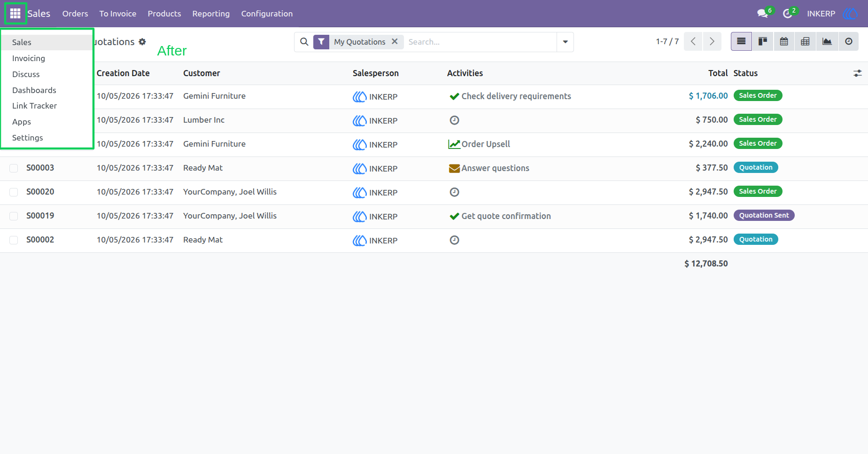The image size is (868, 454).
Task: Click clock activity icon for Lumber Inc
Action: [454, 120]
